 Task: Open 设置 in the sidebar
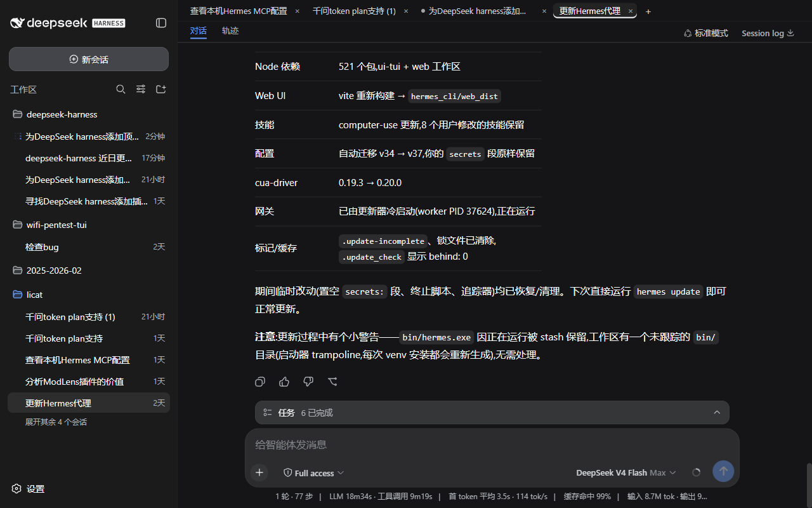point(28,489)
